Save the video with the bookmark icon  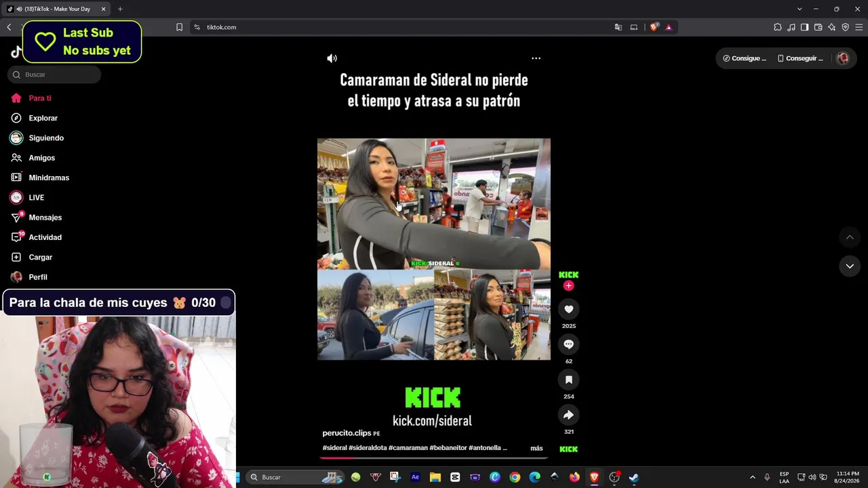point(568,380)
